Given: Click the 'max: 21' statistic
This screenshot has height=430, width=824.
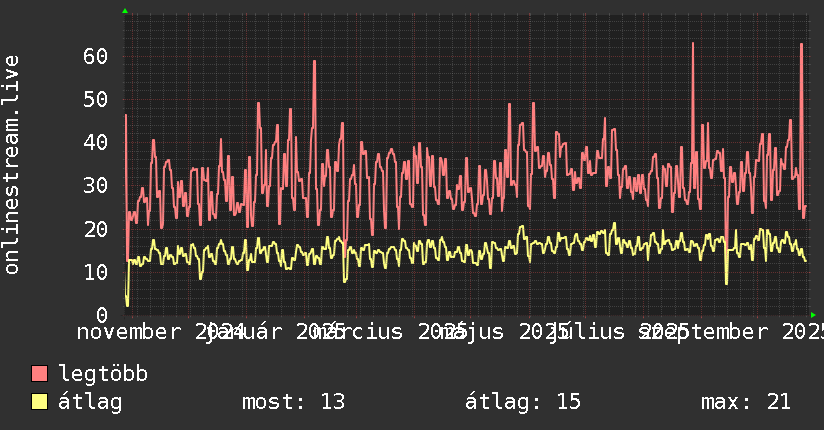Looking at the screenshot, I should [x=746, y=402].
